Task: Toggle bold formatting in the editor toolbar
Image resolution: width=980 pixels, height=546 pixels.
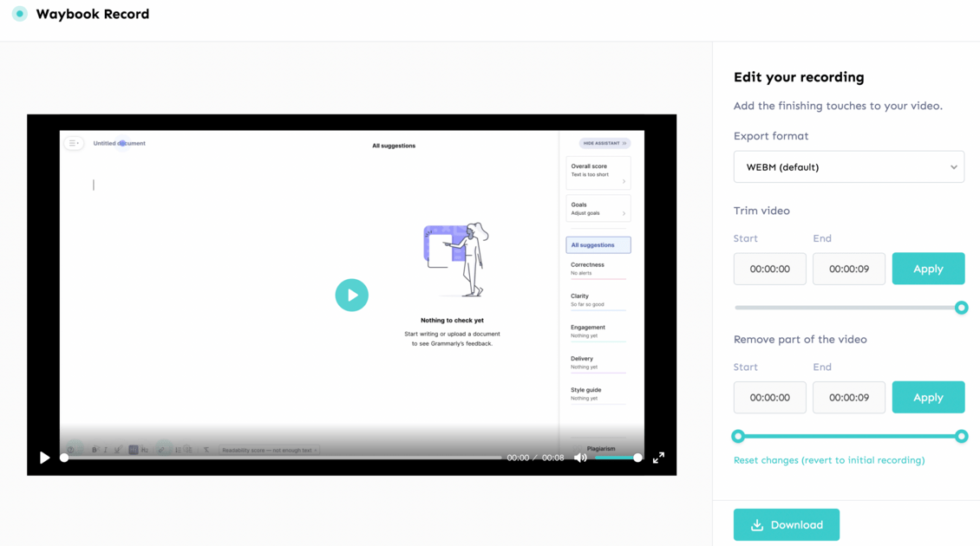Action: (95, 450)
